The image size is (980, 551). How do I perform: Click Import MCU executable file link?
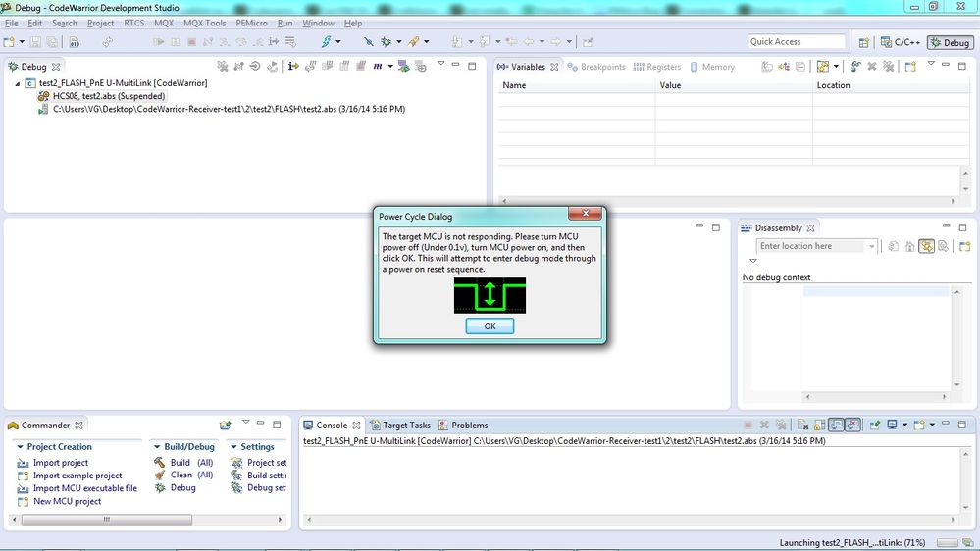85,488
